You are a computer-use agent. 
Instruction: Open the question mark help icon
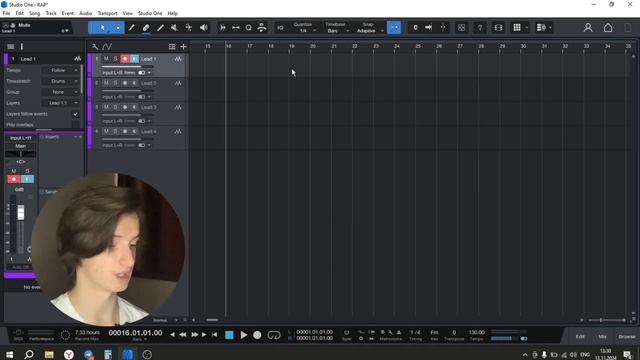(x=480, y=28)
